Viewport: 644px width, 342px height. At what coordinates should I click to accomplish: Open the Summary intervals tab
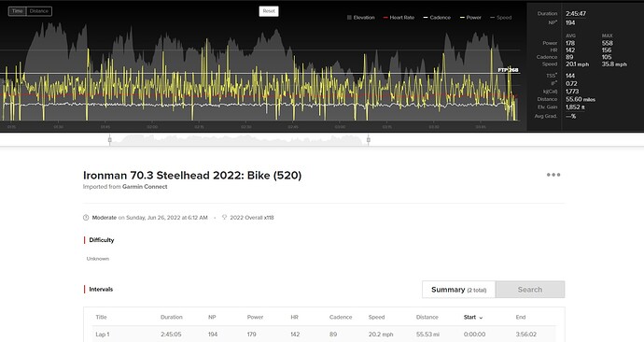coord(459,290)
